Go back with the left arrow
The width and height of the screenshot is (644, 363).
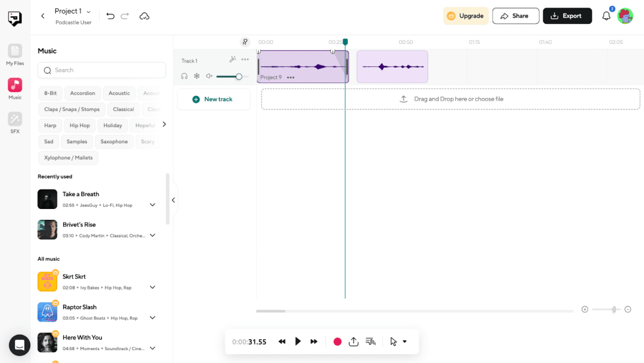[x=43, y=16]
